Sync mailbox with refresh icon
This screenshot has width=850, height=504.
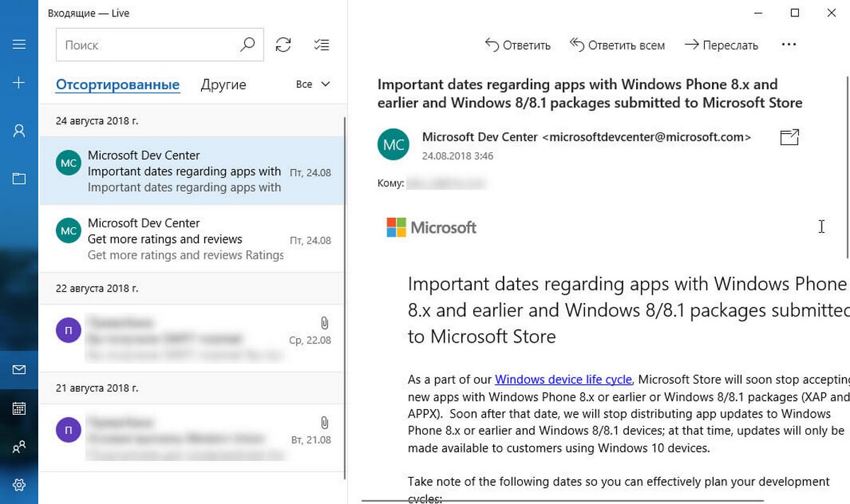tap(283, 45)
